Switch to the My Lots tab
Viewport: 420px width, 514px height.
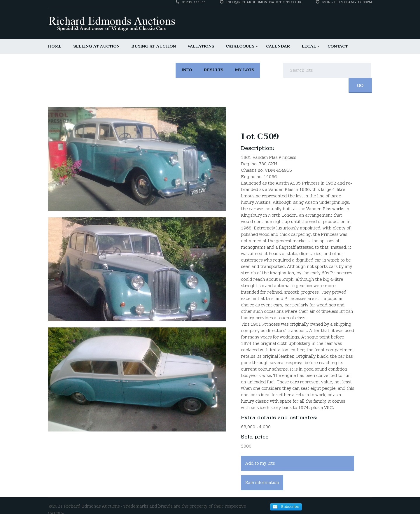pos(244,70)
